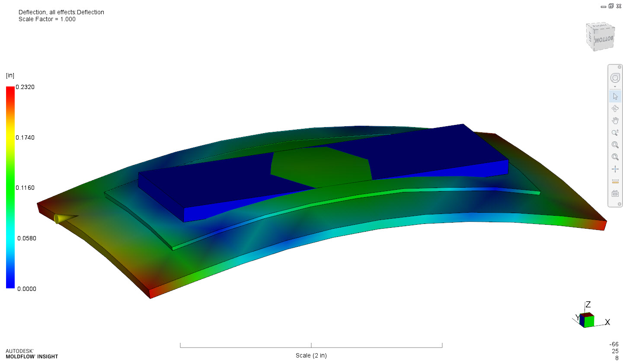
Task: Open the navigation wheel tool
Action: 615,78
